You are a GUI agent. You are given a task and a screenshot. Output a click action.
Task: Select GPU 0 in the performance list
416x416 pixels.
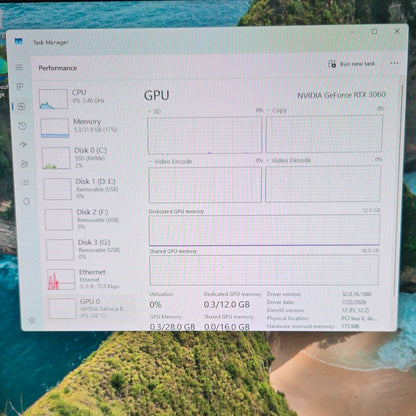click(91, 308)
